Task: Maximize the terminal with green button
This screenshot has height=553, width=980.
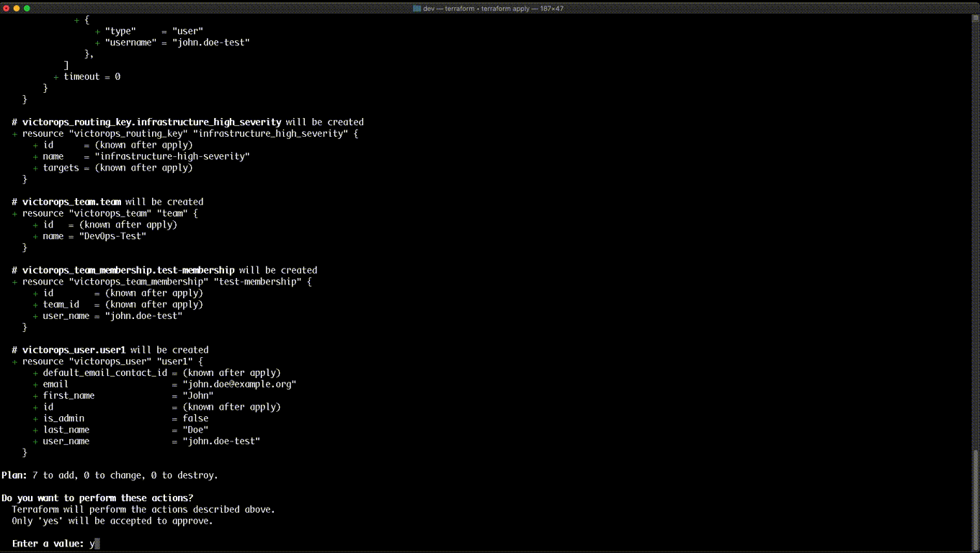Action: click(x=27, y=8)
